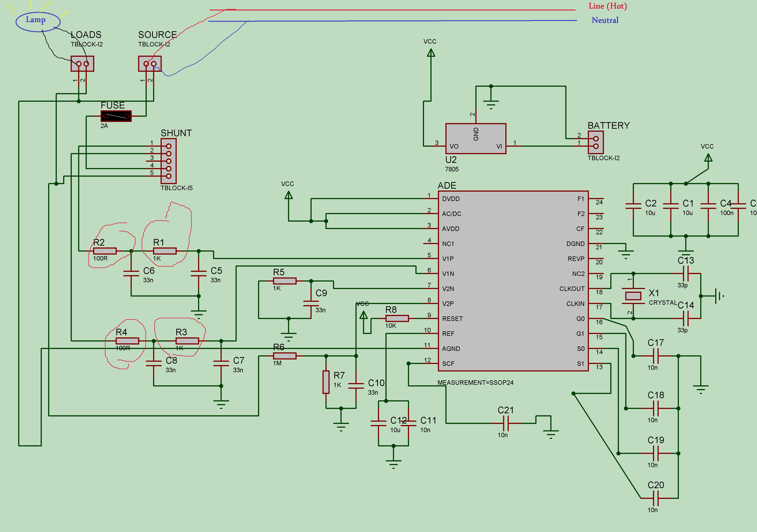Select resistor R8 10K symbol

pyautogui.click(x=397, y=318)
